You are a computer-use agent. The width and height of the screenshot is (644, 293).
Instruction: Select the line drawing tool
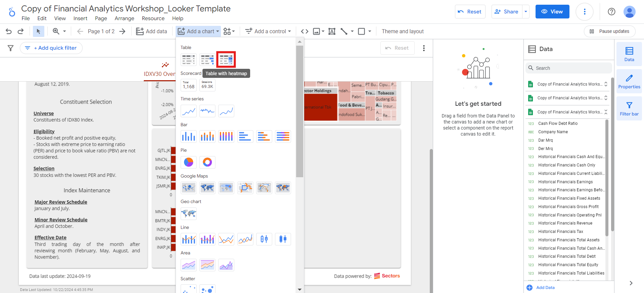(344, 31)
